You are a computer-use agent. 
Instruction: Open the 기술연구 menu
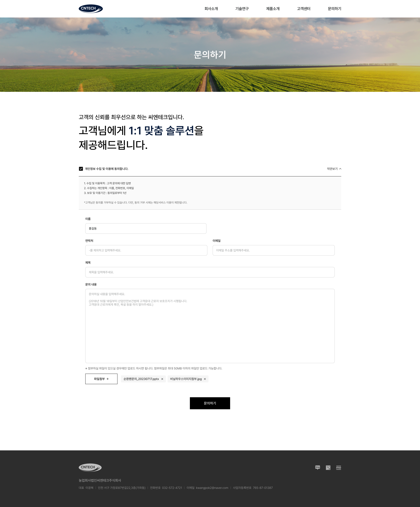[242, 9]
